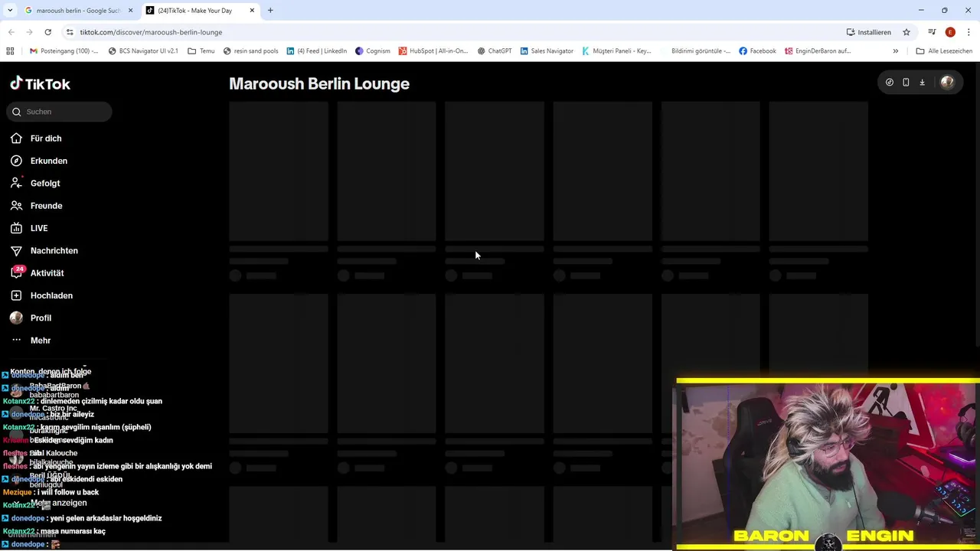Click the Installieren app button
This screenshot has height=551, width=980.
(869, 32)
